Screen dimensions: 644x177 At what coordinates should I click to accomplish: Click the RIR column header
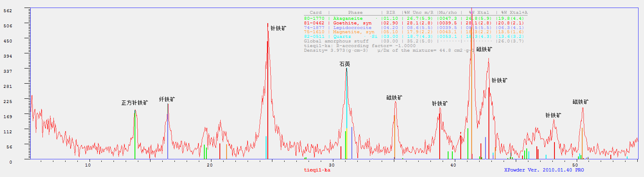point(391,13)
